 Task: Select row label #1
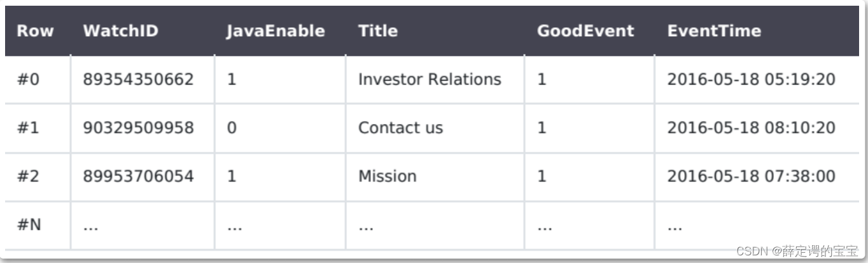[x=29, y=128]
